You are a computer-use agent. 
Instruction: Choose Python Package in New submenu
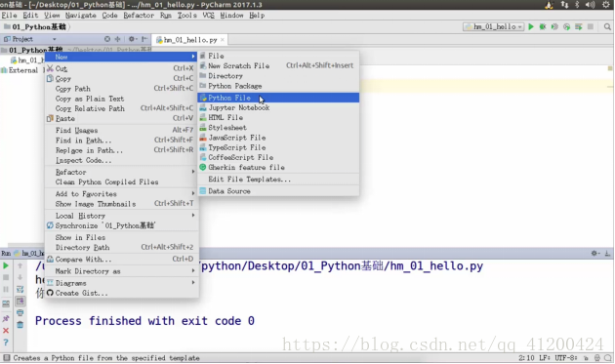[278, 86]
